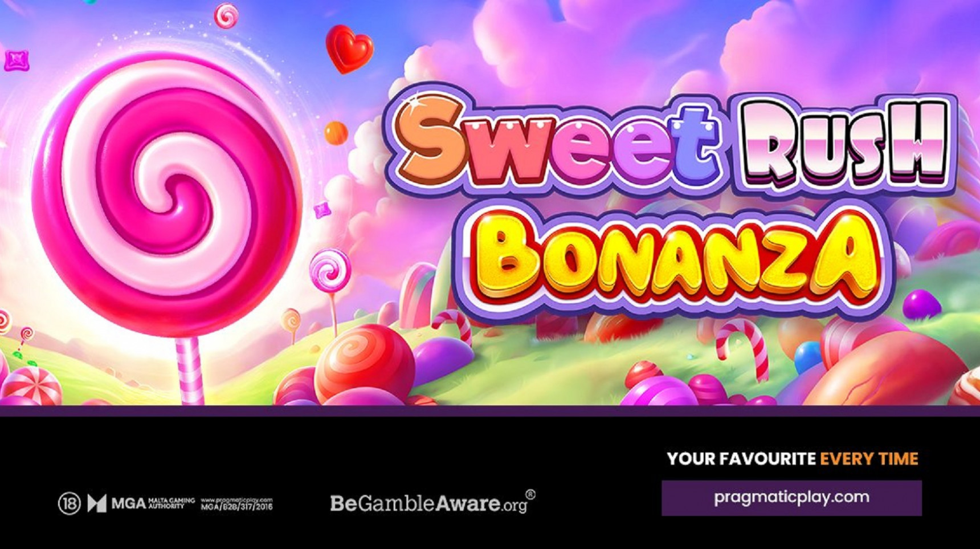Click the MGA/B2B/317/2016 license text
The height and width of the screenshot is (549, 980).
tap(236, 504)
